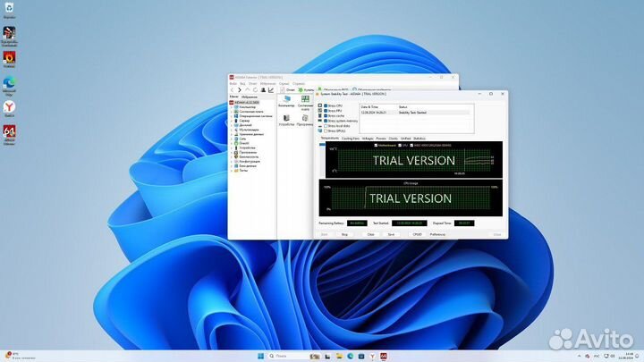Click the Save button in stability test
644x362 pixels.
tap(391, 233)
